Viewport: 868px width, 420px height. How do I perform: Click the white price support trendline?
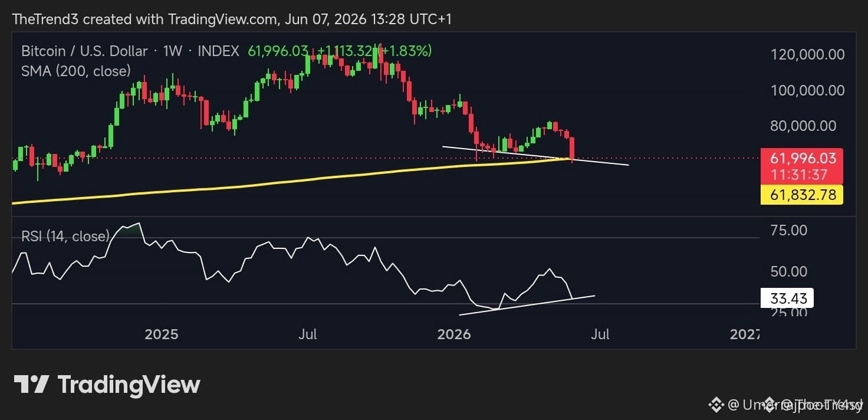535,155
